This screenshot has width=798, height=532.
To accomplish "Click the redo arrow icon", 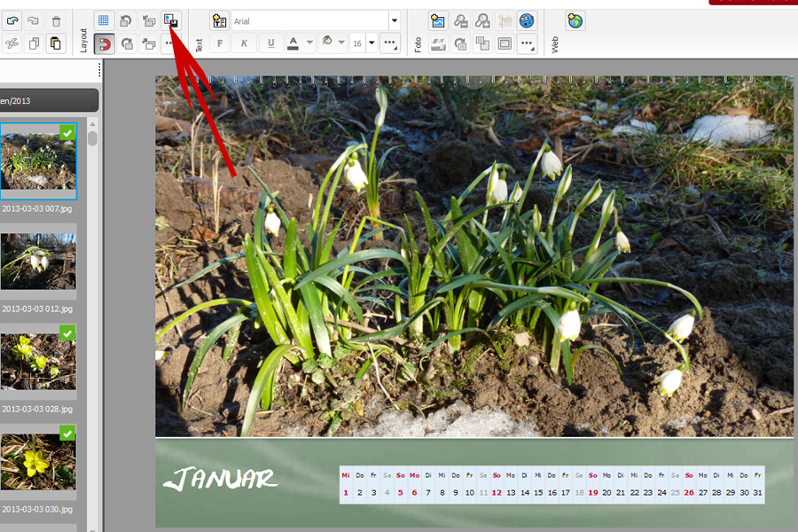I will pos(34,21).
